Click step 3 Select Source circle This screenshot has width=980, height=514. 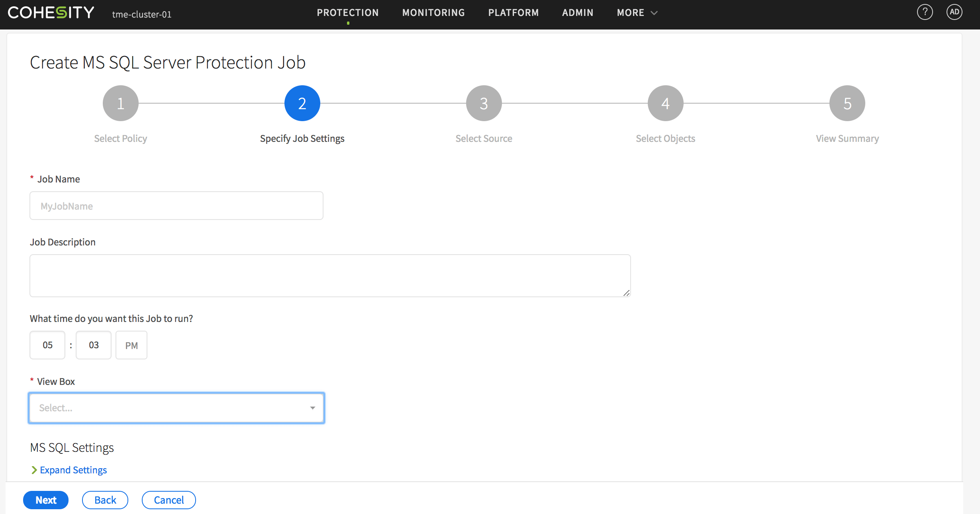(484, 103)
